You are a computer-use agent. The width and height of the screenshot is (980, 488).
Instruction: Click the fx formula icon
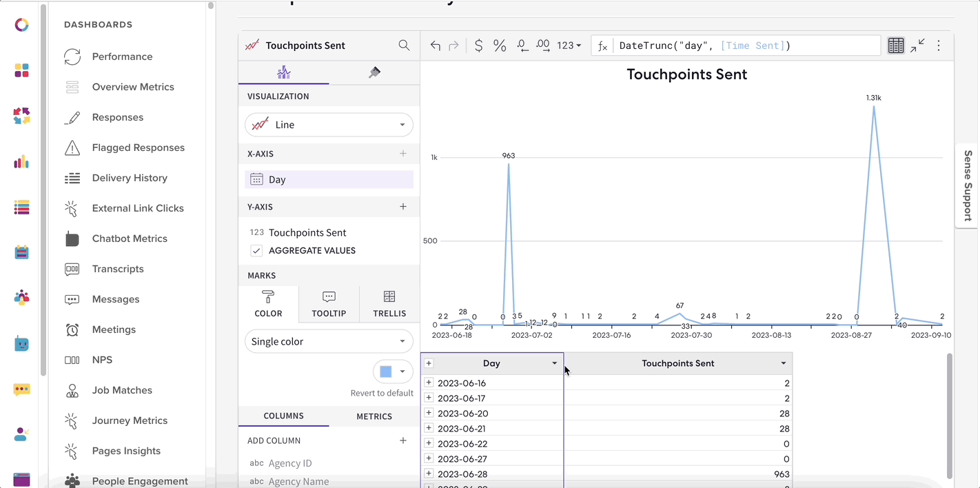pyautogui.click(x=602, y=45)
